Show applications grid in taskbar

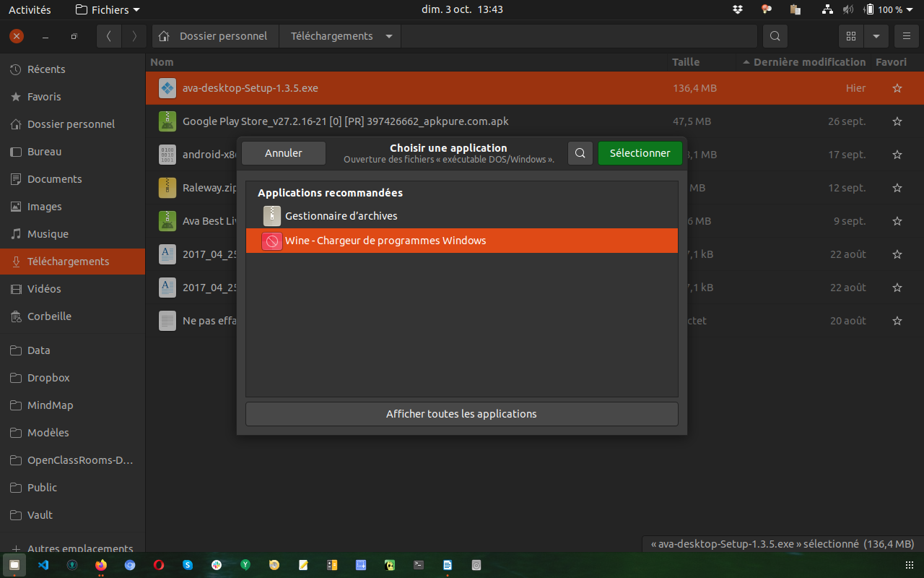point(908,565)
